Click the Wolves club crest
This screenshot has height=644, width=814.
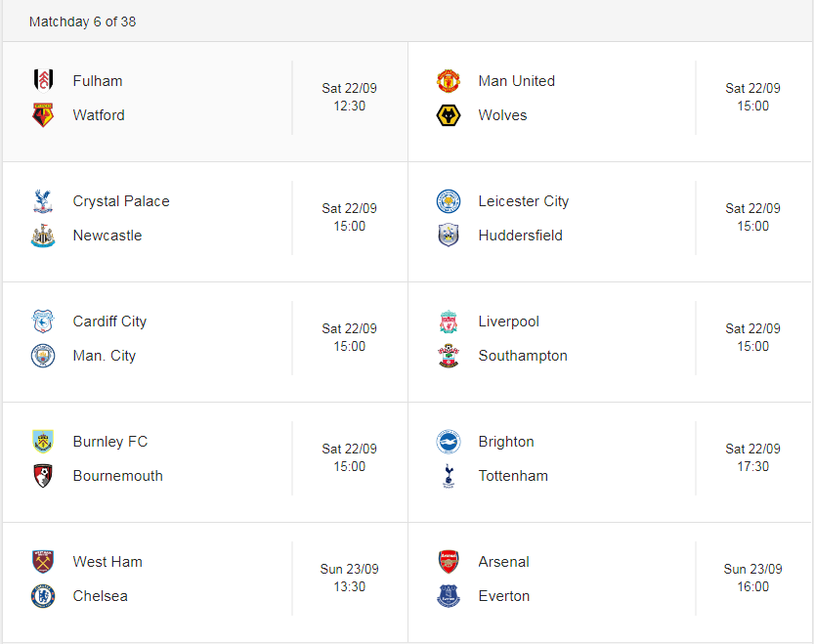click(x=449, y=114)
